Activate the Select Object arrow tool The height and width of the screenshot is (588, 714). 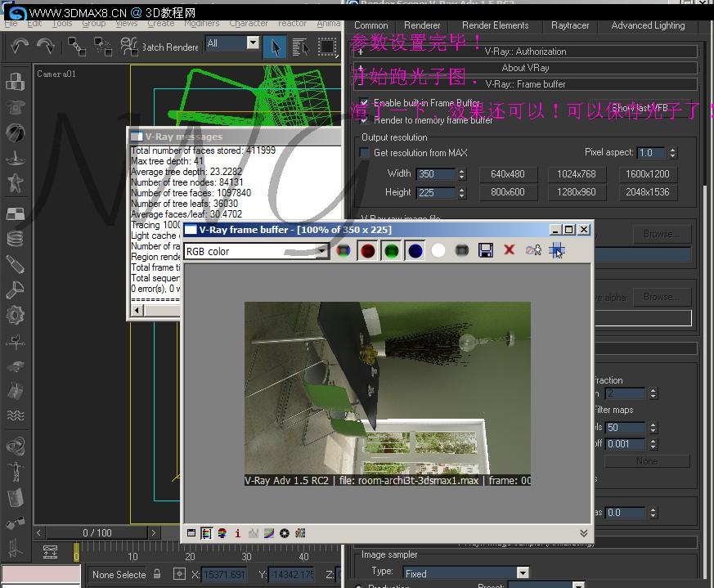[x=275, y=47]
